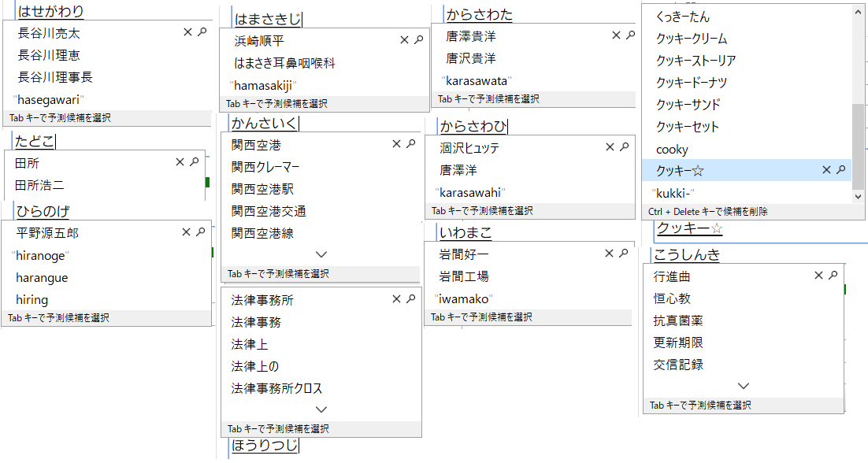Expand more candidates below 関西空港線
This screenshot has height=463, width=868.
pos(321,254)
